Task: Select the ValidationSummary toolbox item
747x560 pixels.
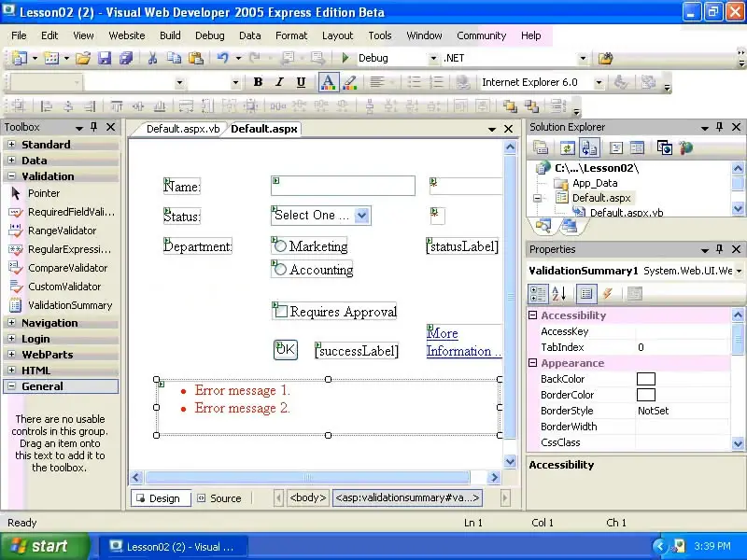Action: [x=61, y=305]
